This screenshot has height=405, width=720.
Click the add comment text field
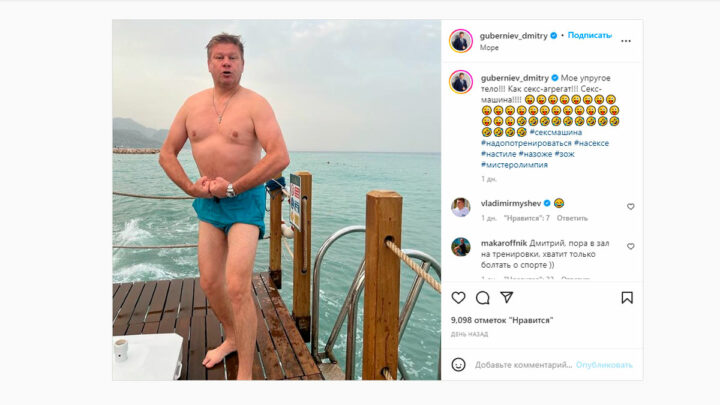pyautogui.click(x=523, y=365)
